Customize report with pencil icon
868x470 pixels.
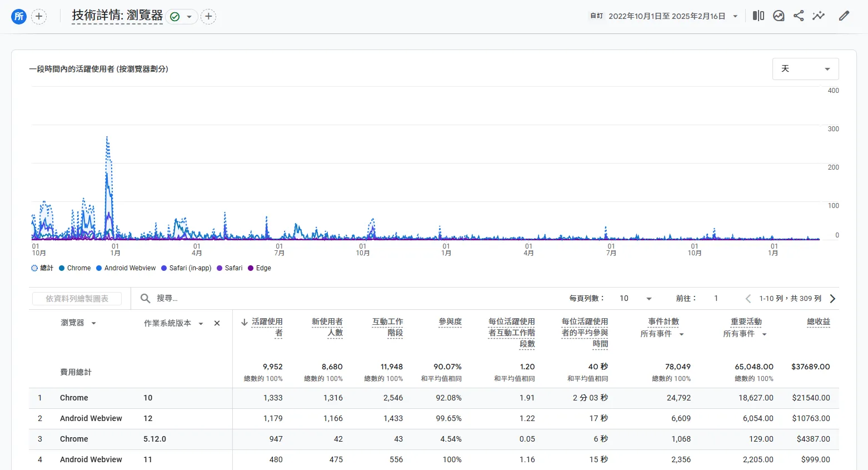pos(844,16)
